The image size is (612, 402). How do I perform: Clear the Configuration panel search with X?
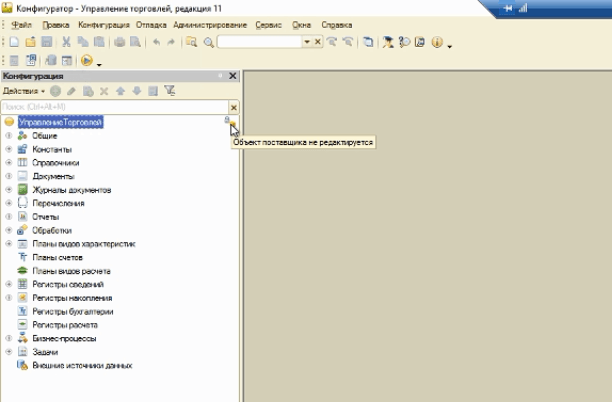coord(233,107)
